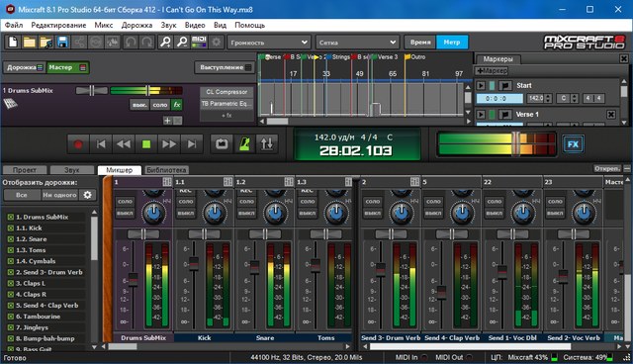Click the redo arrow icon
The image size is (633, 364).
click(x=147, y=42)
